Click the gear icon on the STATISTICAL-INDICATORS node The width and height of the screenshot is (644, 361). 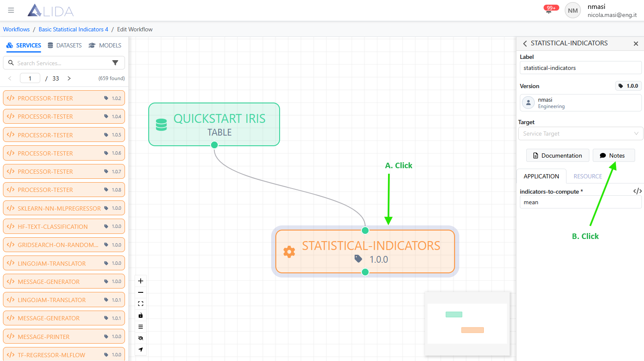coord(289,252)
